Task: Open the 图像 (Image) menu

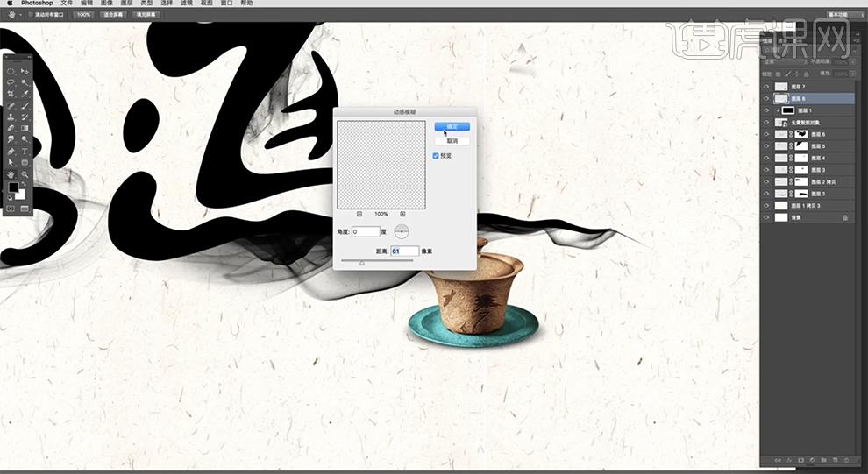Action: [x=107, y=3]
